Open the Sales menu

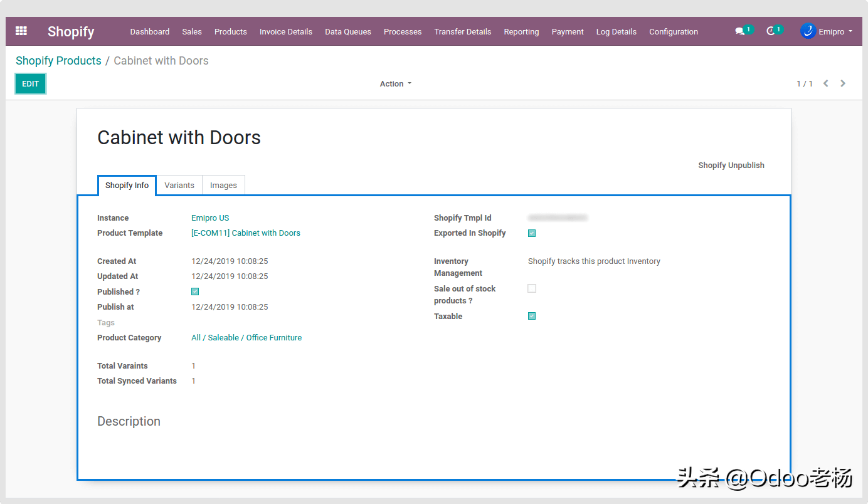click(192, 31)
